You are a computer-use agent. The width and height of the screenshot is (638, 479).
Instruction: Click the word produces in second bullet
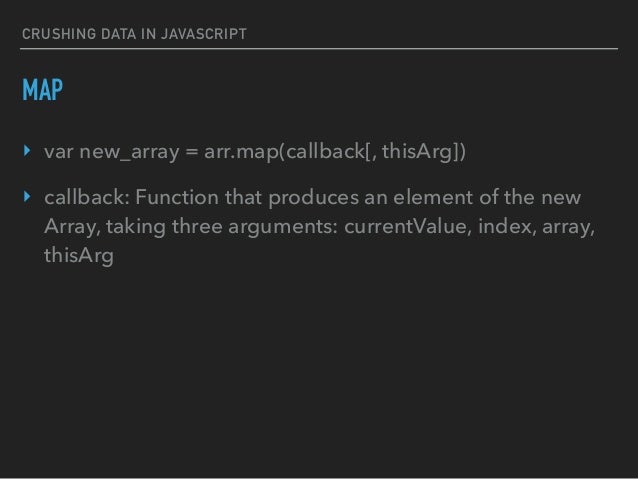click(313, 198)
